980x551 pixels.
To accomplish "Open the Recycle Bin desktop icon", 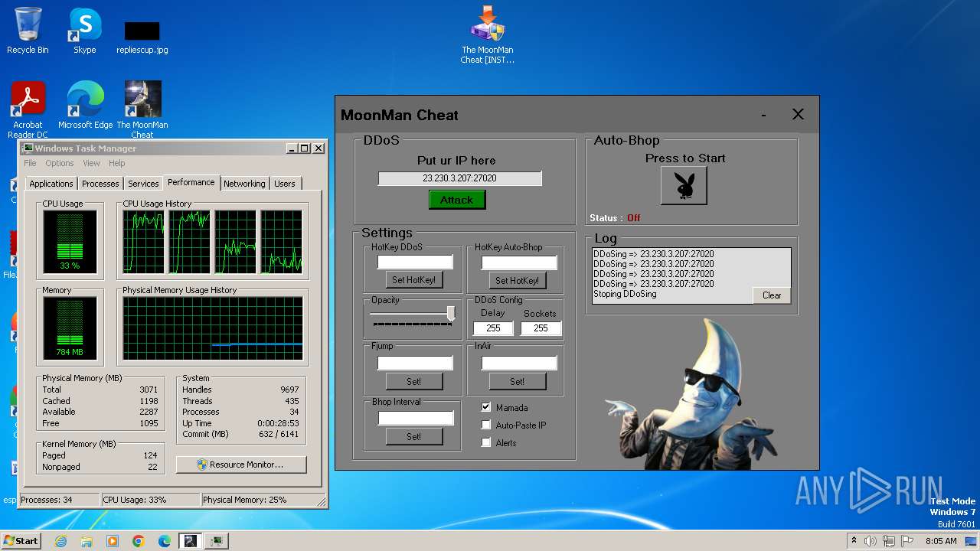I will 28,31.
